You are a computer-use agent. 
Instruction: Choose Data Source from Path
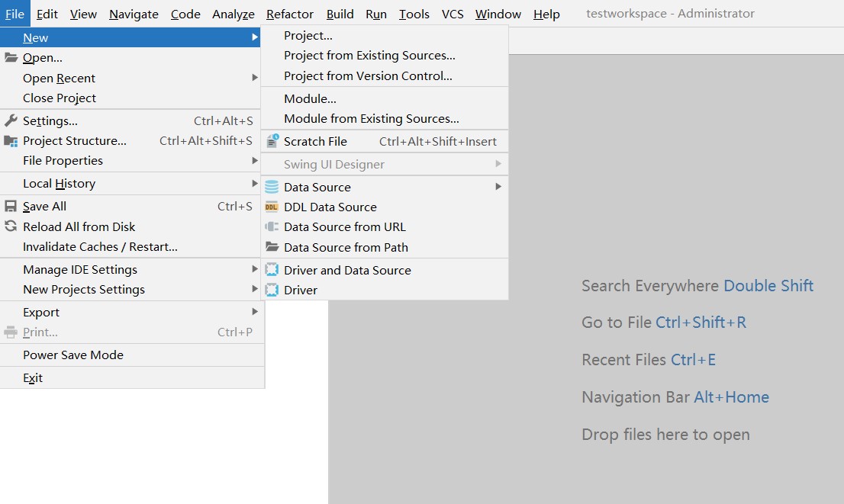click(x=385, y=248)
